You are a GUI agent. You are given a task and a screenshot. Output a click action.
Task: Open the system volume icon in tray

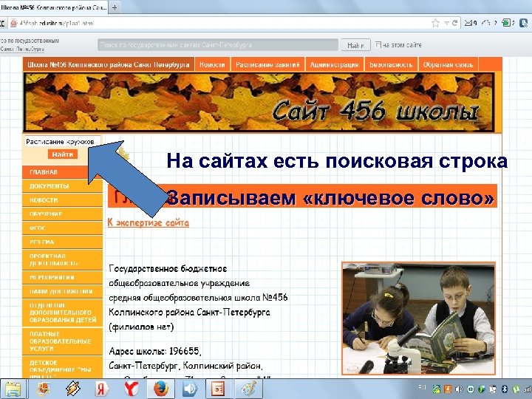460,389
